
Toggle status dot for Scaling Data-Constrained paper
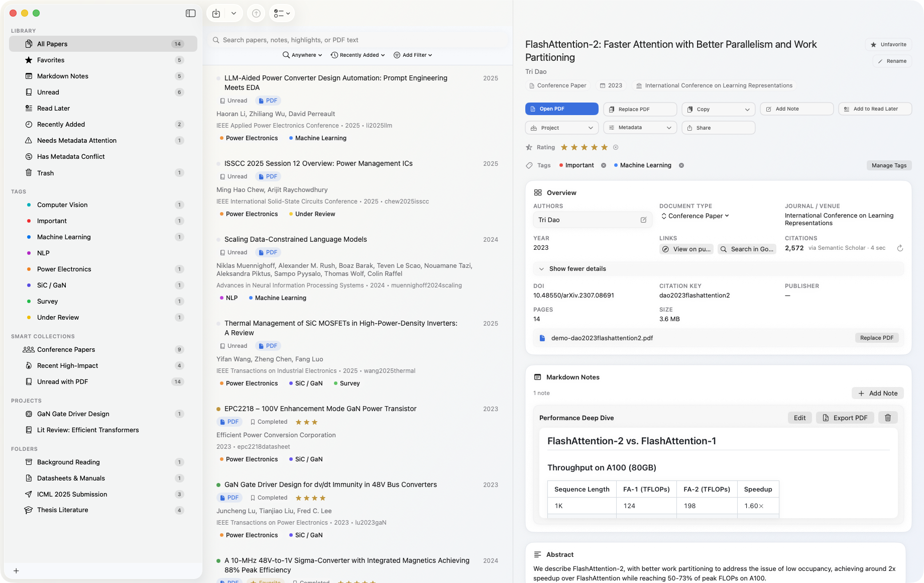tap(218, 240)
